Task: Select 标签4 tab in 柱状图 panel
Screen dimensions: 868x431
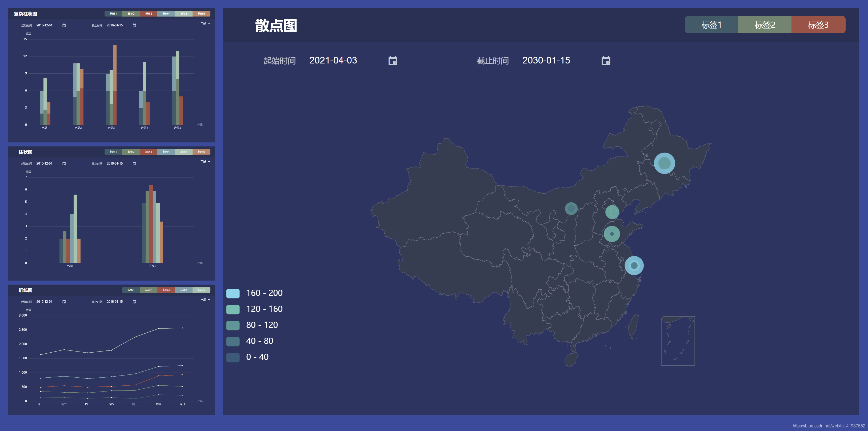Action: coord(166,152)
